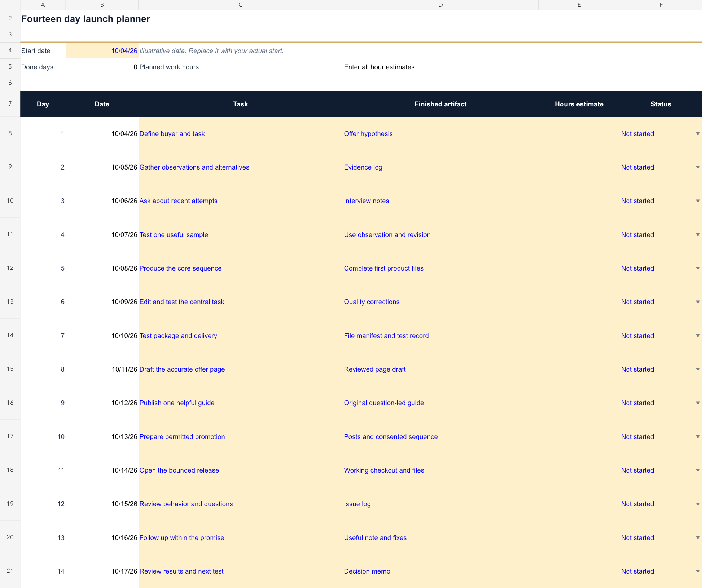Open the Status dropdown for Prepare permitted promotion
702x588 pixels.
[698, 437]
